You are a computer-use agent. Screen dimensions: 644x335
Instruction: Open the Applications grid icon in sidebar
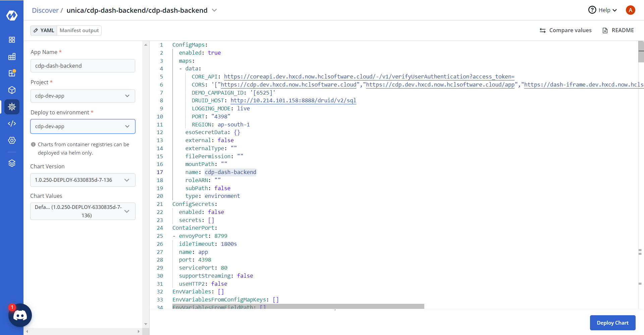pyautogui.click(x=12, y=40)
